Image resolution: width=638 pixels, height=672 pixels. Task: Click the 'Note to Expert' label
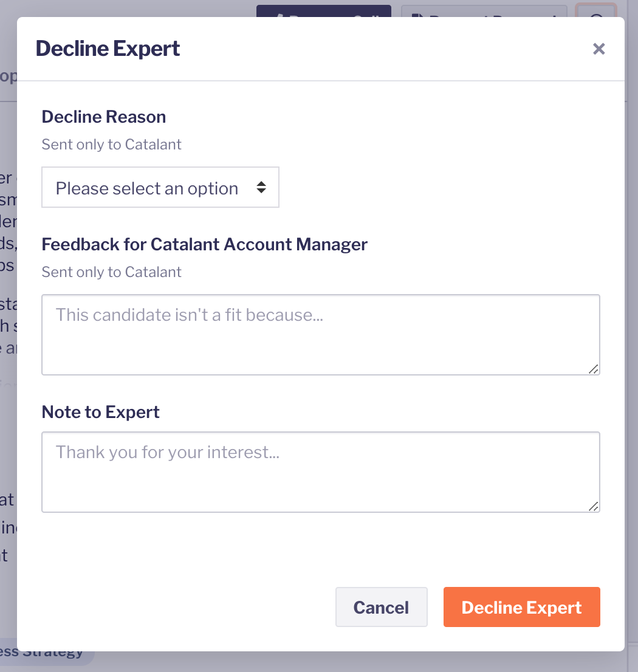tap(101, 413)
